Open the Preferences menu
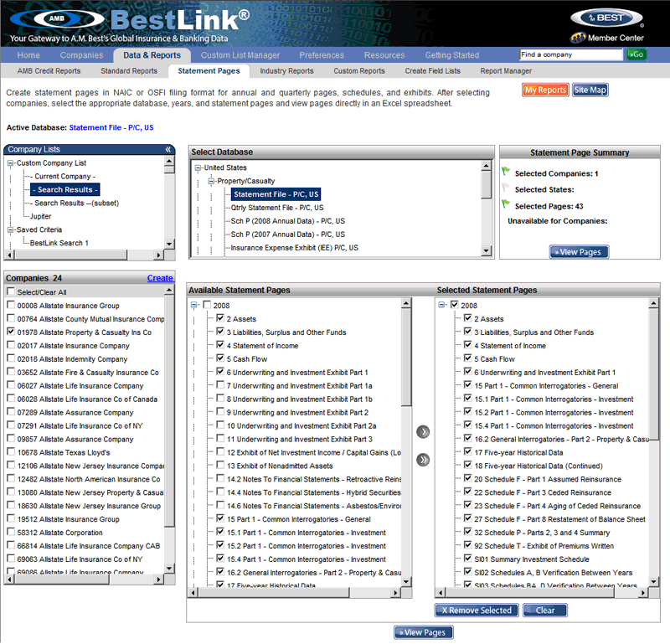Screen dimensions: 670x644 [x=322, y=55]
